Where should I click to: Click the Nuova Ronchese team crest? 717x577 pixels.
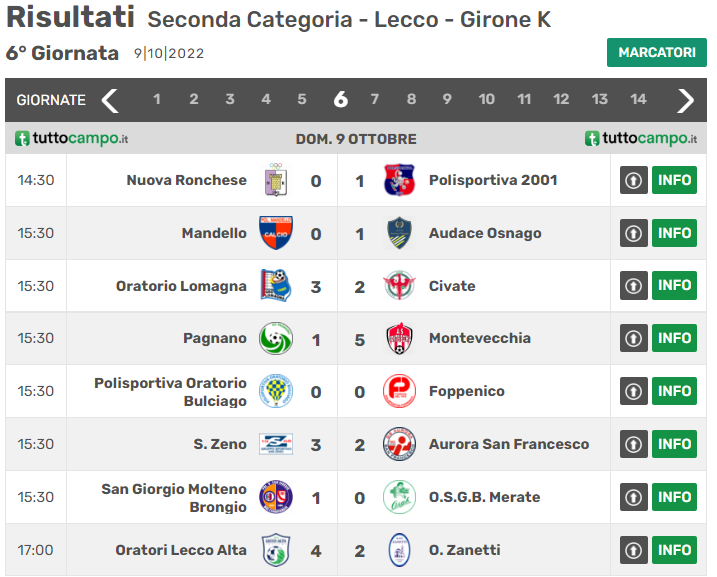click(x=275, y=181)
